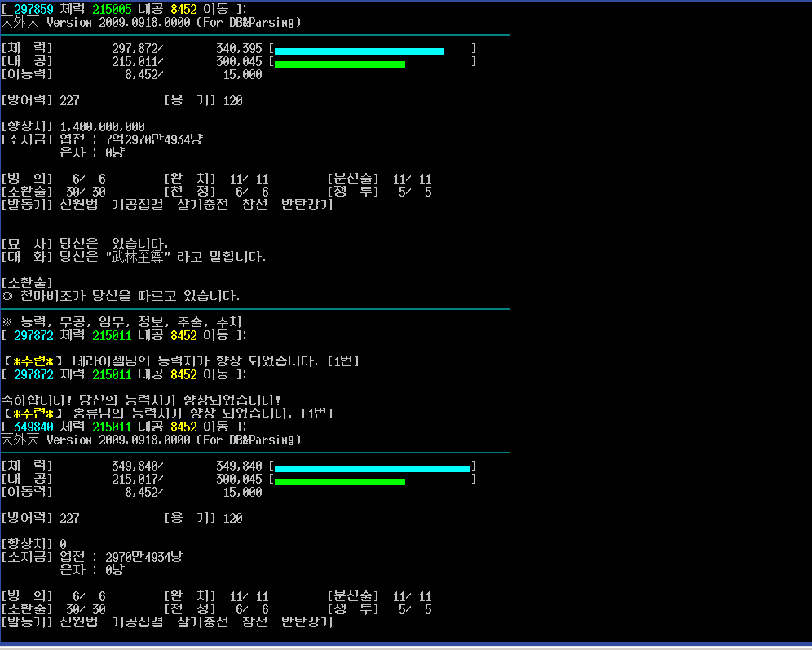Click the prompt value 349840 체력
Viewport: 812px width, 650px height.
coord(34,427)
